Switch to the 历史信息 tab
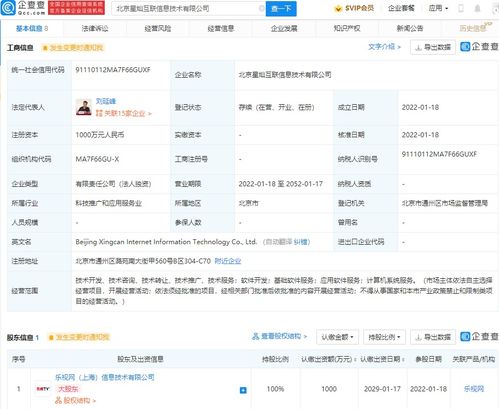Image resolution: width=499 pixels, height=409 pixels. pos(473,29)
